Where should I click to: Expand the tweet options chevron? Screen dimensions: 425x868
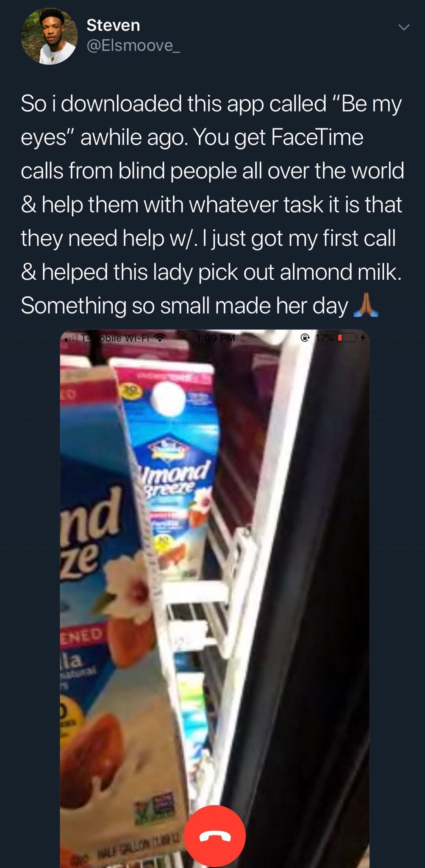404,28
